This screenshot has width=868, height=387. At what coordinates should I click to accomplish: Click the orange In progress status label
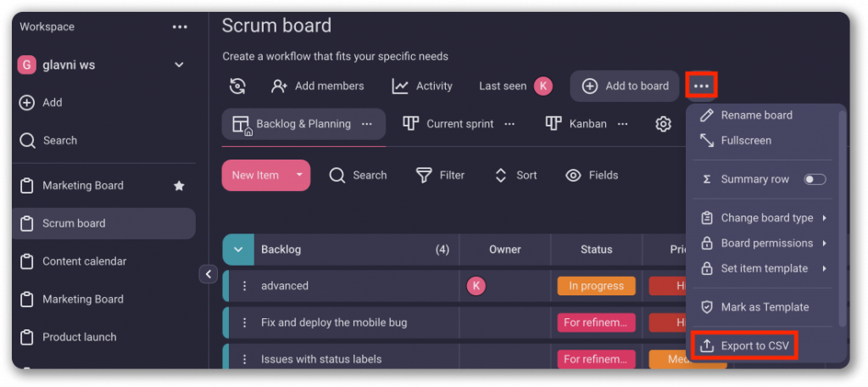(596, 286)
